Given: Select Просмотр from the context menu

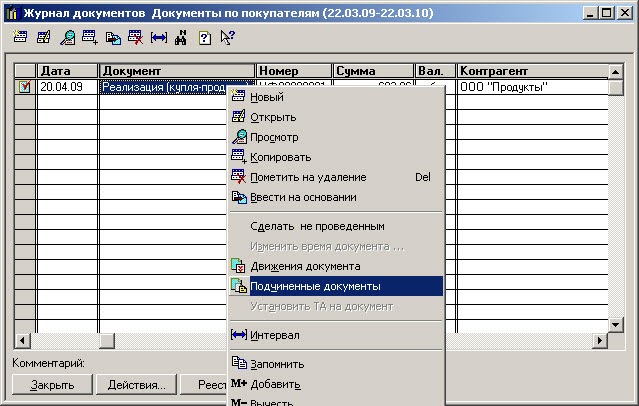Looking at the screenshot, I should point(336,137).
